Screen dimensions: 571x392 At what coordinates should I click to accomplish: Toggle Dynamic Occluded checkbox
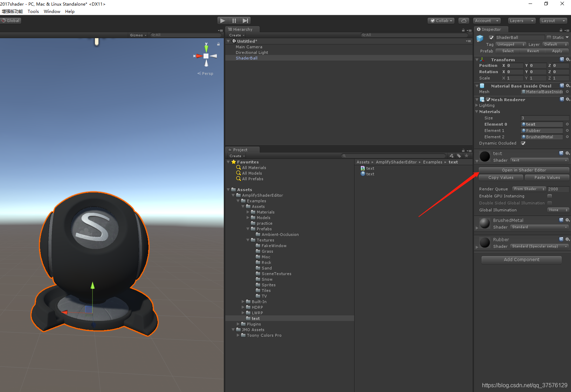(523, 143)
